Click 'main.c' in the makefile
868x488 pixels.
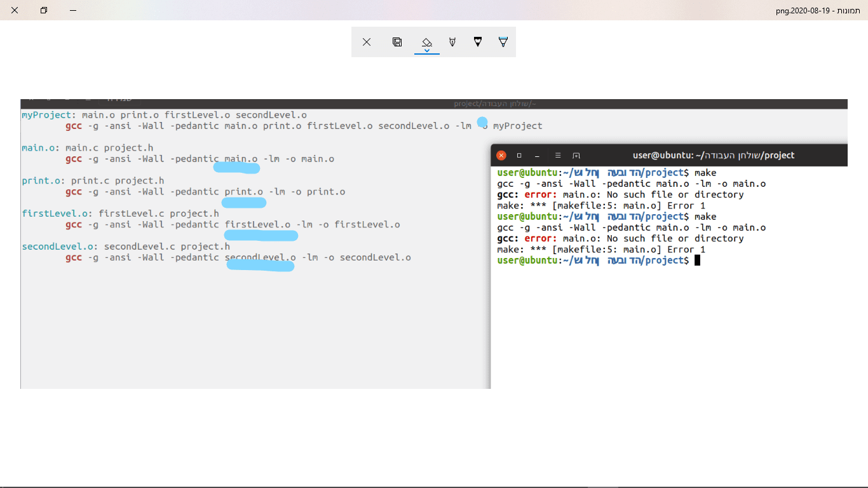pyautogui.click(x=82, y=148)
